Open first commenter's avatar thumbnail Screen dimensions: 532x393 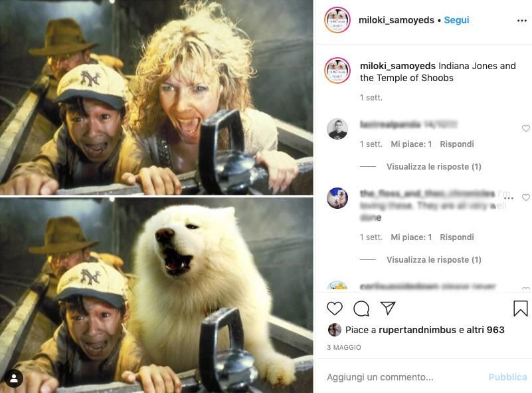click(x=337, y=129)
